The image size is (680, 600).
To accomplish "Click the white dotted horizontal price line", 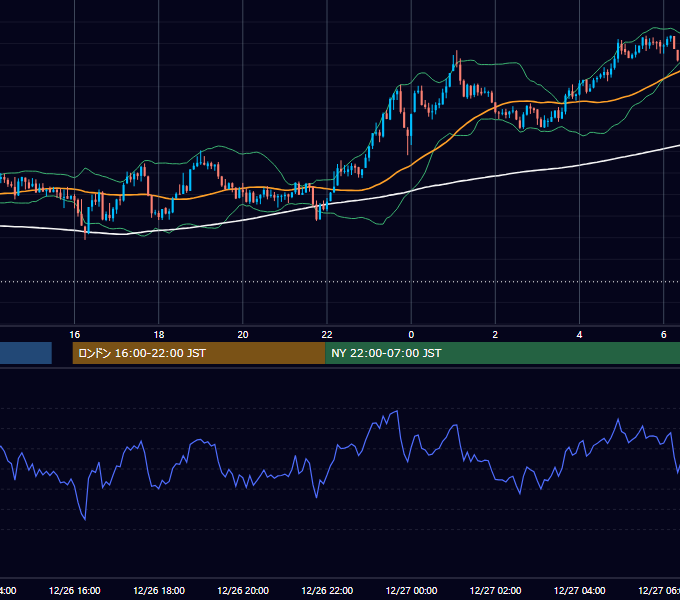I will pos(340,281).
